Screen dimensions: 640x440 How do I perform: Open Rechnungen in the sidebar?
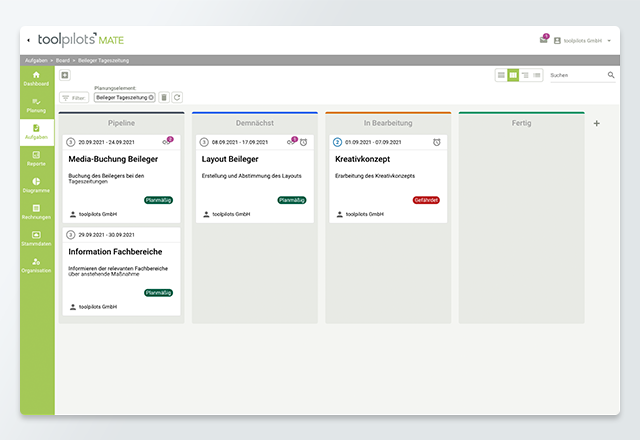click(x=36, y=211)
